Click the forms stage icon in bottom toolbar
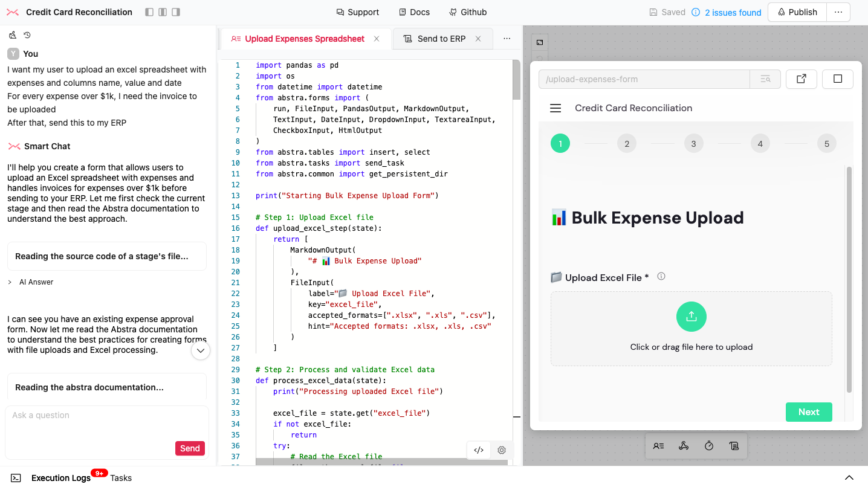868x487 pixels. (x=658, y=446)
